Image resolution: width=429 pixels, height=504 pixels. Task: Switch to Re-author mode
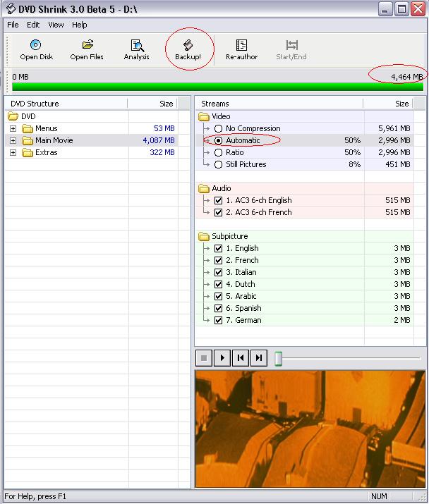coord(241,50)
